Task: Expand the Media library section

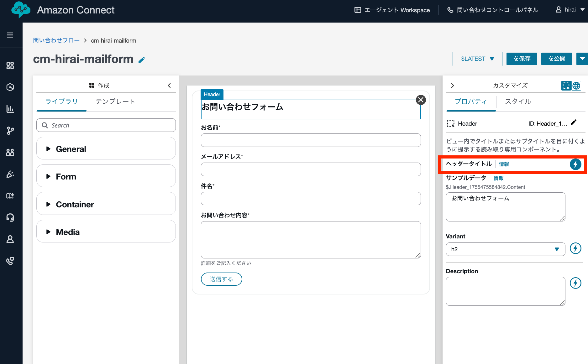Action: [x=106, y=231]
